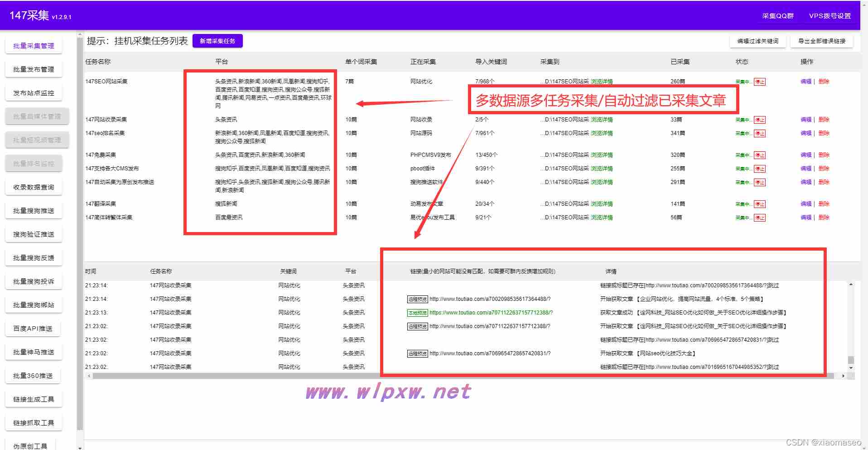Stop the 147简体转繁体采集 task
The image size is (868, 450).
(760, 218)
